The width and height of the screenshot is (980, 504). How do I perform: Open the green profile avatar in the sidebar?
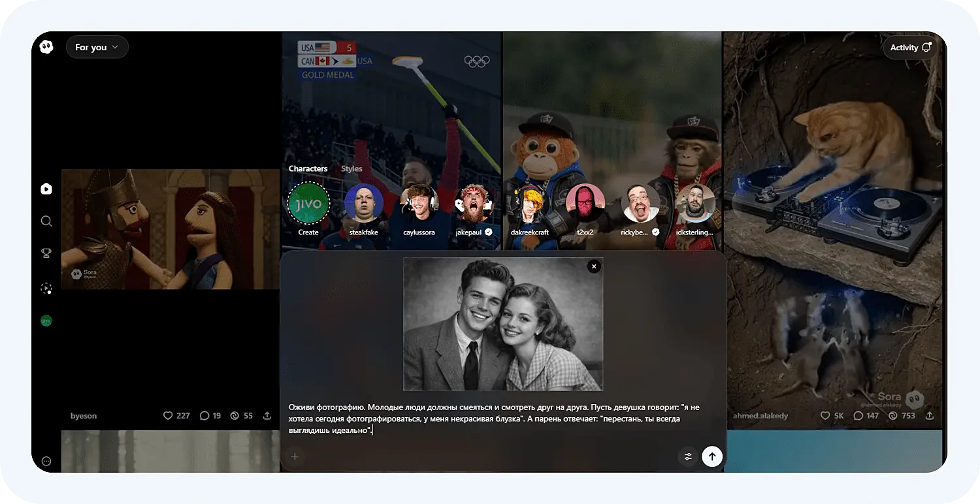(x=46, y=321)
